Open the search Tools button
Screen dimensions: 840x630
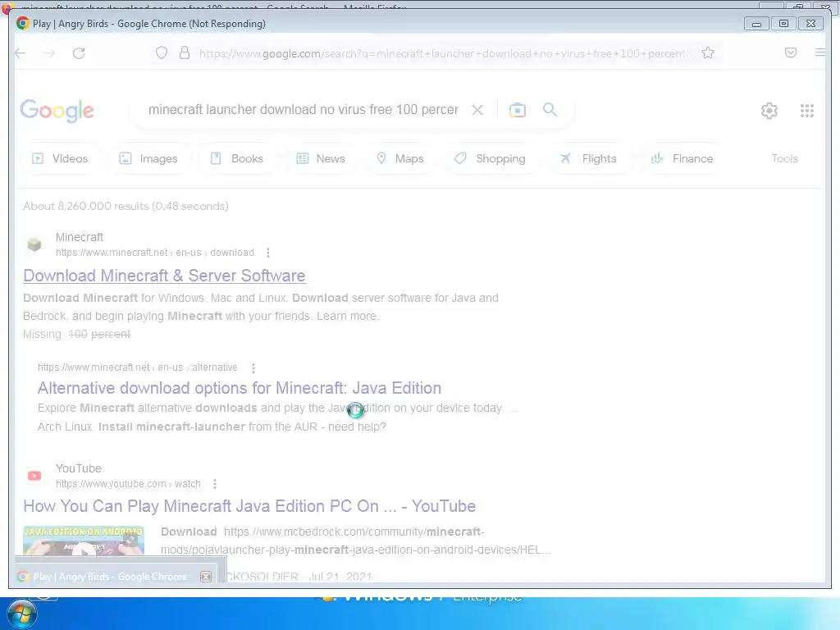pos(784,158)
